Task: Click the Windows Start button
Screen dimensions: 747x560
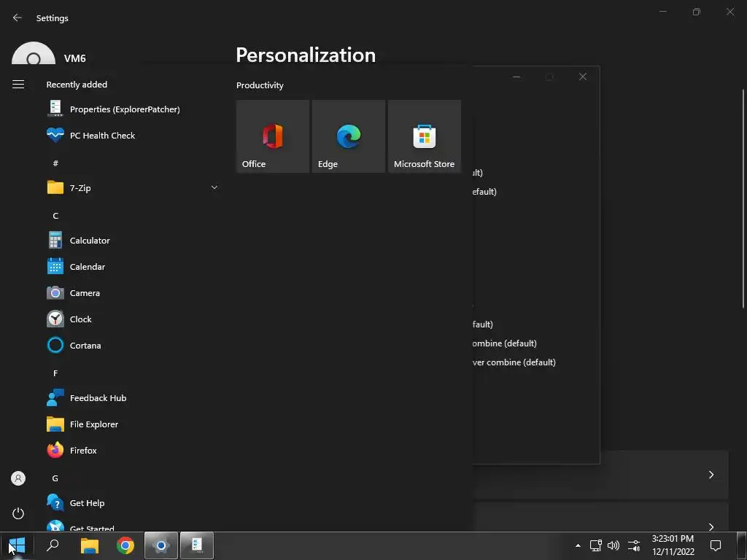Action: (x=17, y=545)
